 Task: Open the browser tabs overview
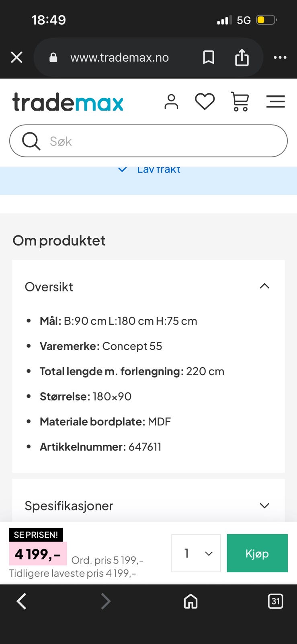[x=276, y=601]
